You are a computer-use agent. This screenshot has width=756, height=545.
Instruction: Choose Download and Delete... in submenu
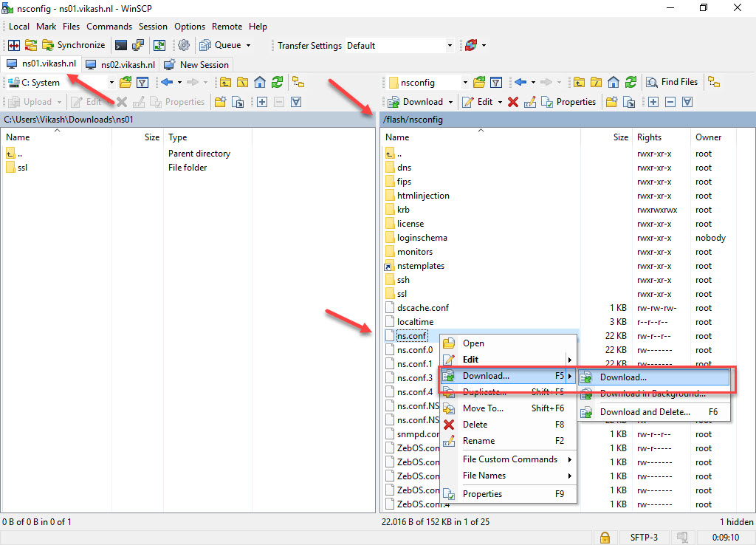tap(654, 412)
